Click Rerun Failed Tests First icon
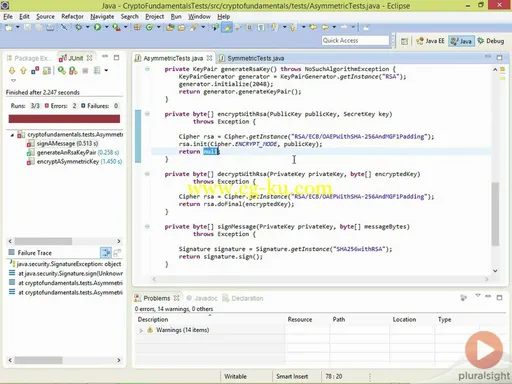The width and height of the screenshot is (512, 384). 73,70
